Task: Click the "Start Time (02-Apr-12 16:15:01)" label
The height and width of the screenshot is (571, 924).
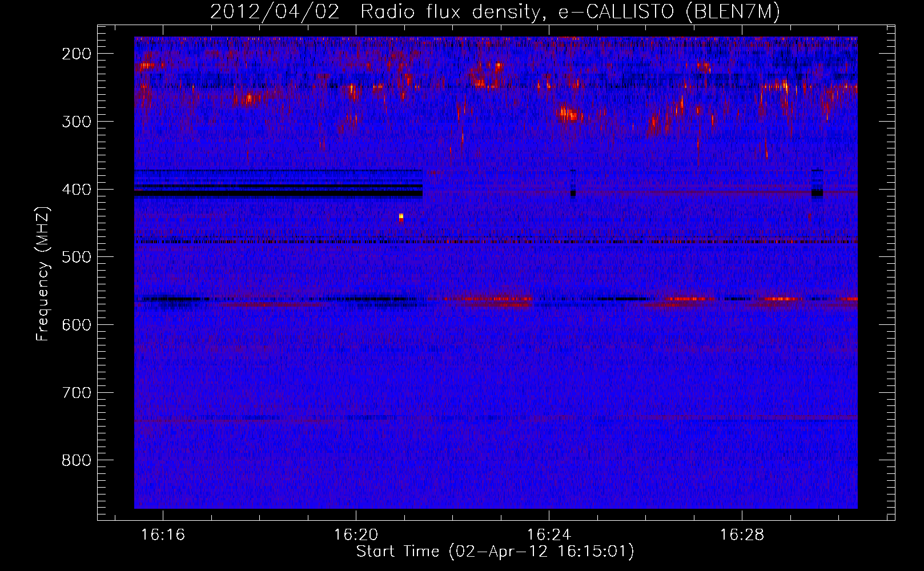Action: 495,552
